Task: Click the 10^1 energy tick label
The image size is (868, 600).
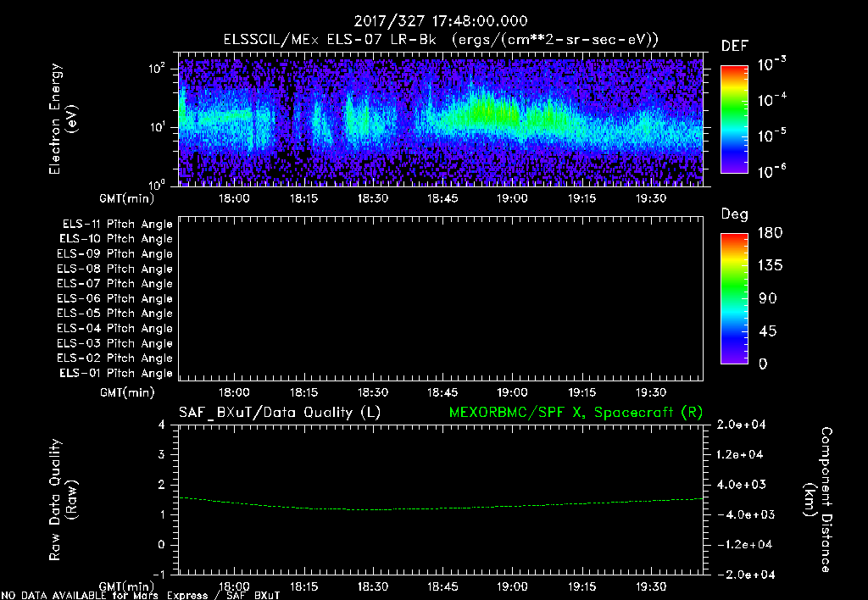Action: [x=157, y=127]
